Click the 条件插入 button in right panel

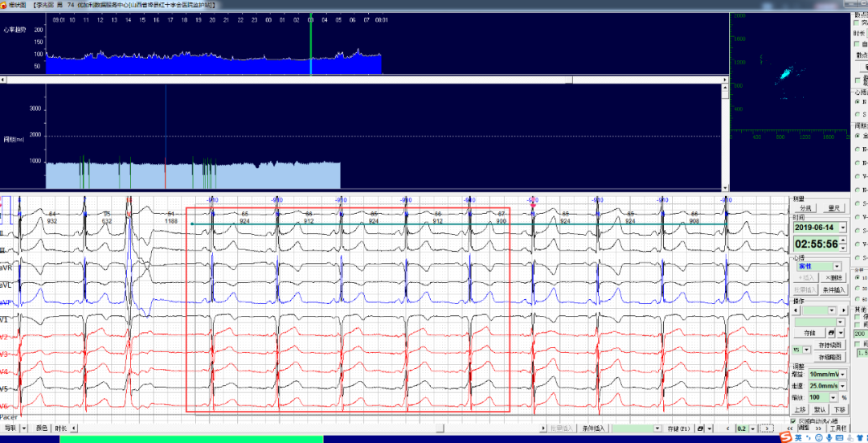(x=835, y=289)
